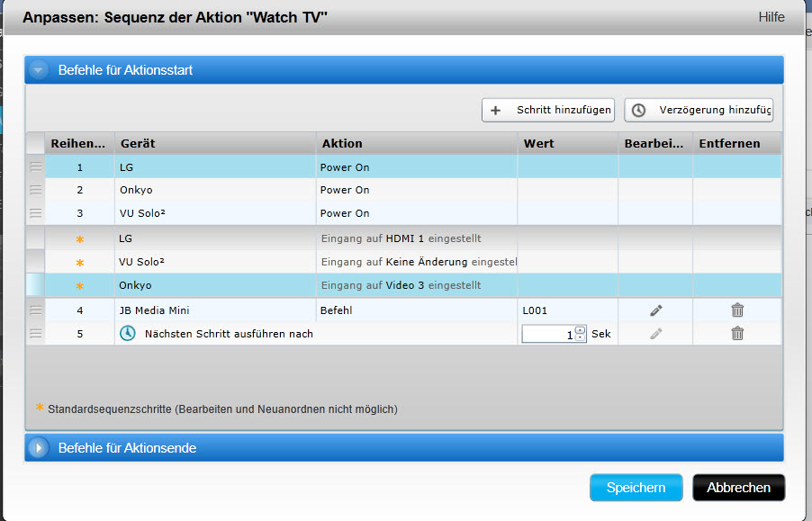Decrease delay seconds with stepper down arrow

580,338
